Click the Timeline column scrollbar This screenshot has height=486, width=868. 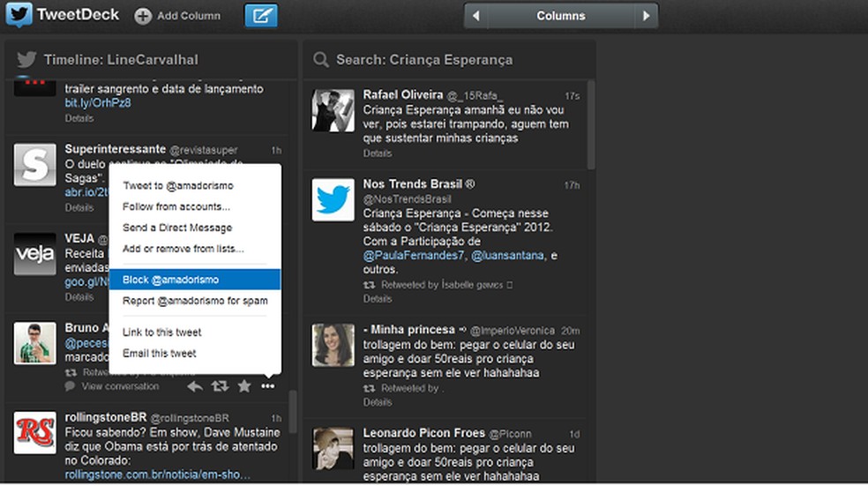[293, 411]
